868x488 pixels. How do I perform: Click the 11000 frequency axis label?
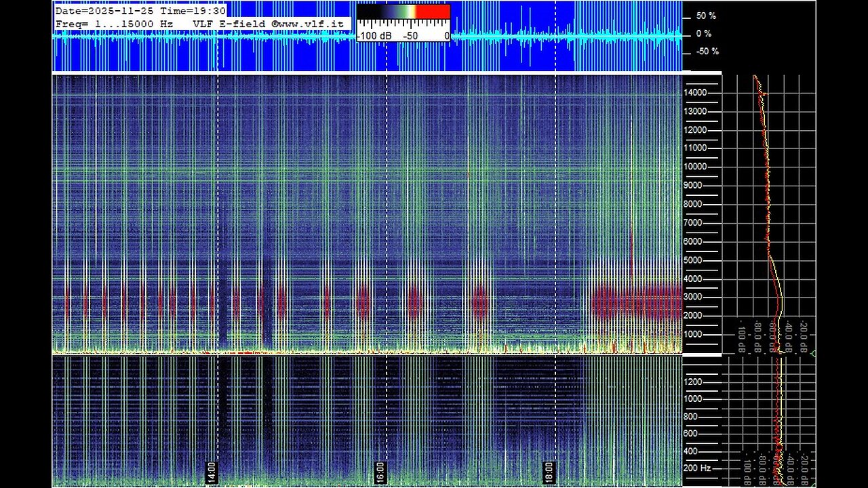[x=696, y=148]
